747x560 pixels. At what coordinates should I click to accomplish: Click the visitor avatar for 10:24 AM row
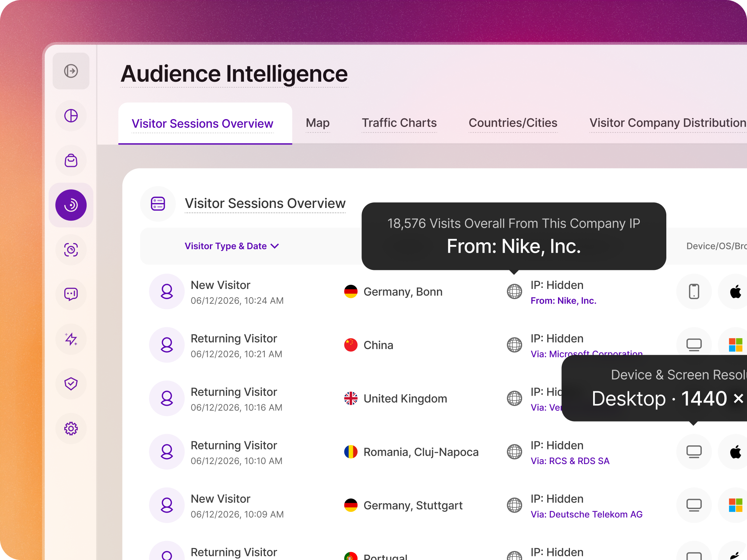[x=167, y=292]
